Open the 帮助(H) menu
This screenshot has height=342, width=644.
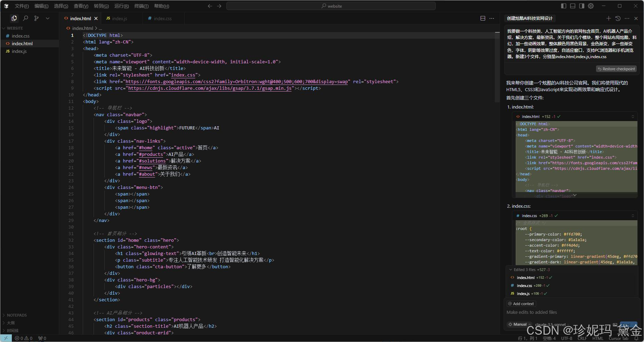(x=161, y=6)
